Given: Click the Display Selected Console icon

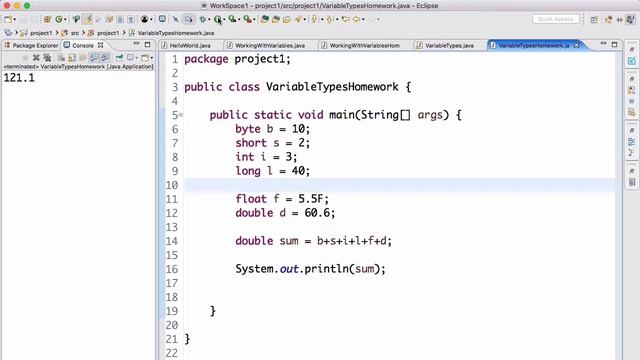Looking at the screenshot, I should (x=130, y=58).
